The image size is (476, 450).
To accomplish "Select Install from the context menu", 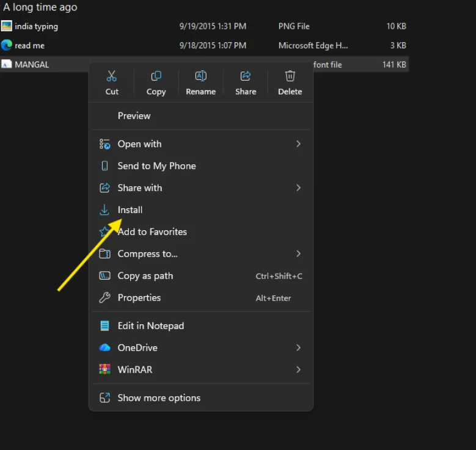I will coord(130,210).
